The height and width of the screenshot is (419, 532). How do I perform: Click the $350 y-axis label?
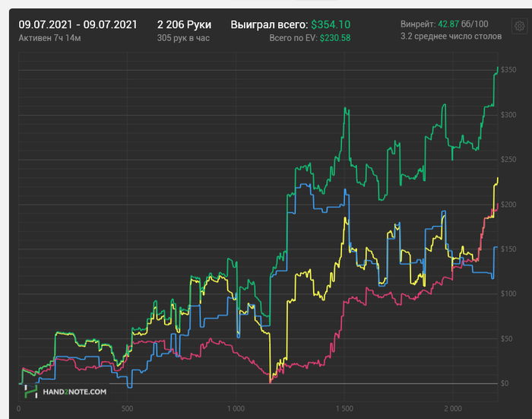[x=508, y=70]
